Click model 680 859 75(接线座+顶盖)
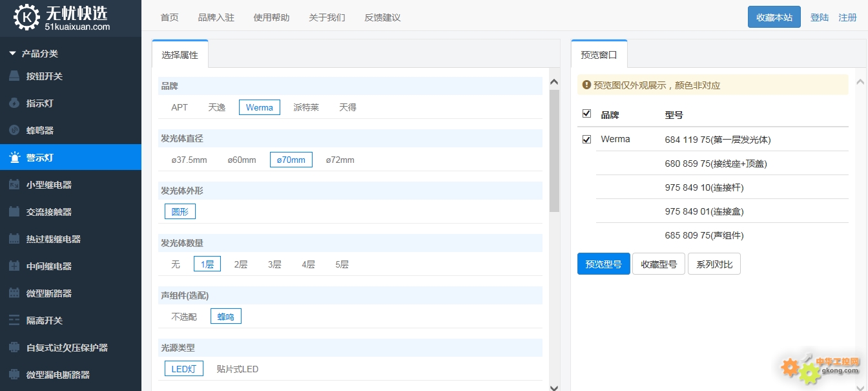The width and height of the screenshot is (868, 391). [x=716, y=164]
